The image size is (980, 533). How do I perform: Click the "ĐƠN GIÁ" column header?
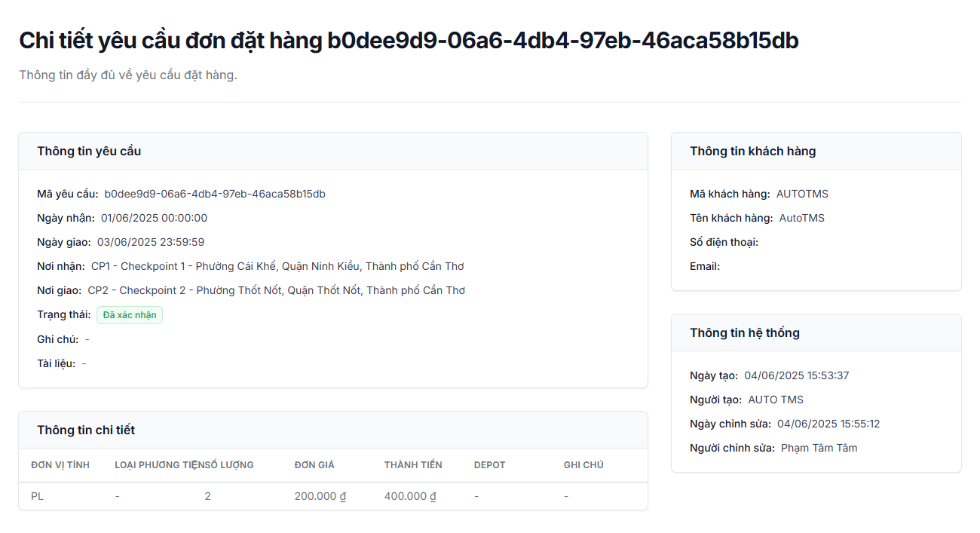(314, 465)
